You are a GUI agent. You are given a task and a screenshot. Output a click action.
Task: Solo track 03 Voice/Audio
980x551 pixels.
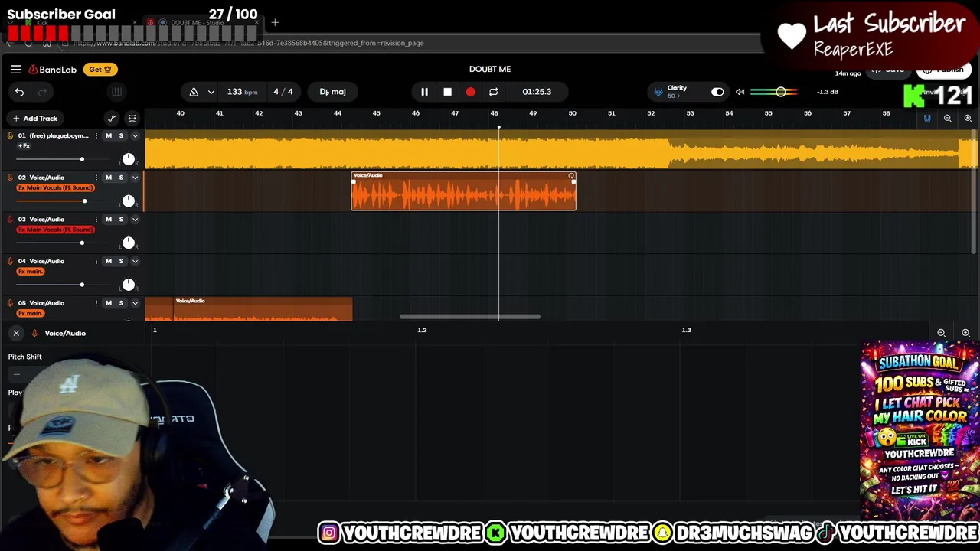pos(120,220)
